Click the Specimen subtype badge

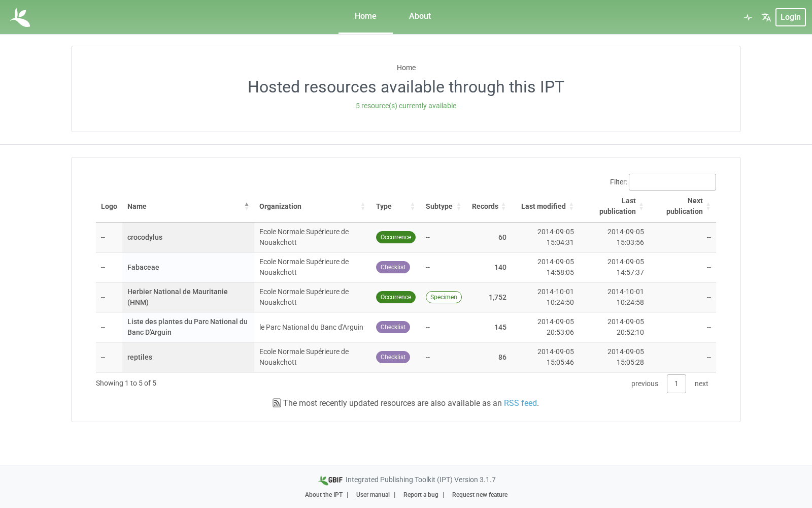[444, 297]
